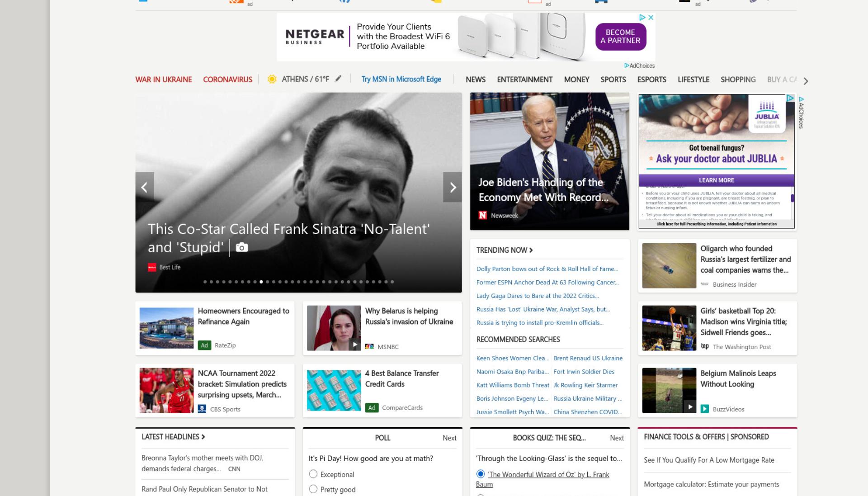
Task: Open Mortgage calculator link
Action: click(x=711, y=484)
